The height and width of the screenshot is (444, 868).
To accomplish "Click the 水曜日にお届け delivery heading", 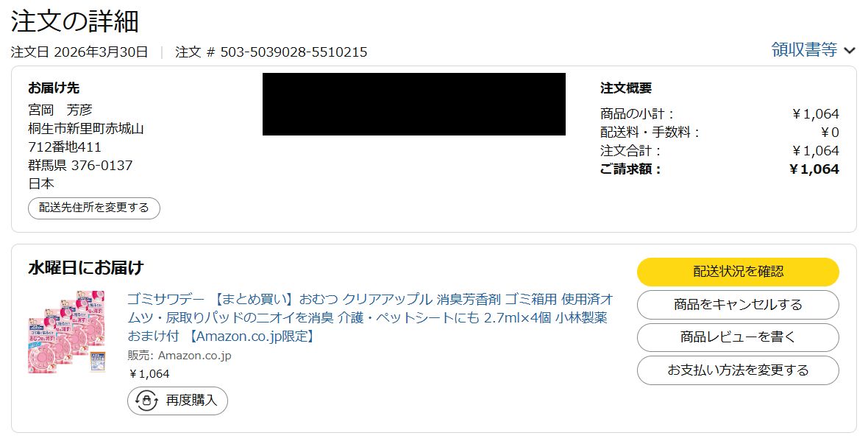I will [x=86, y=268].
